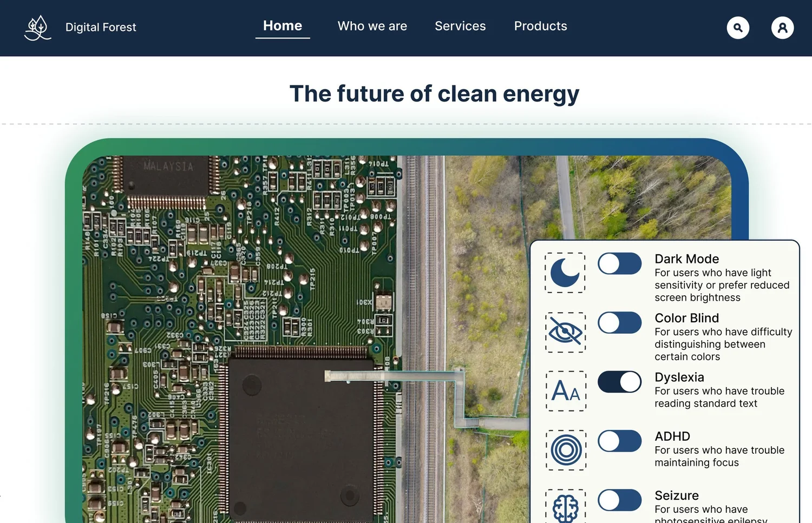The height and width of the screenshot is (523, 812).
Task: Click the ADHD concentric circles icon
Action: click(x=565, y=450)
